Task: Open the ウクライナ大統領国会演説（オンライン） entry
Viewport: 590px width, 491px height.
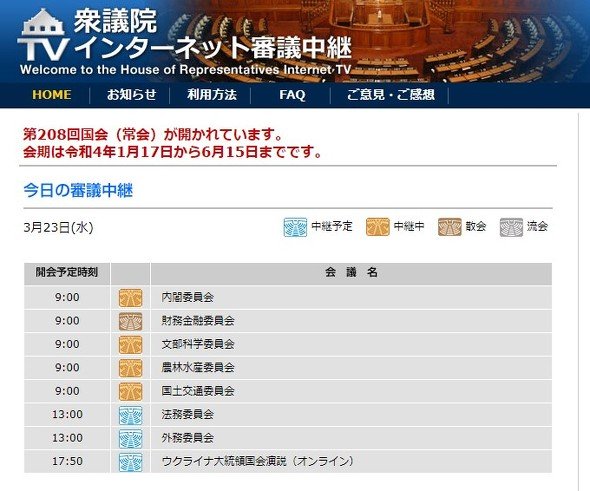Action: tap(258, 461)
